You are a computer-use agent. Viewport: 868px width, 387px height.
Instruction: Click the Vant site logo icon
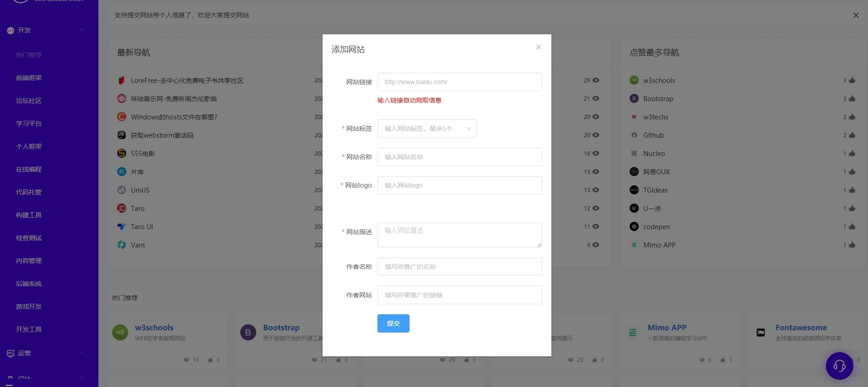tap(122, 245)
